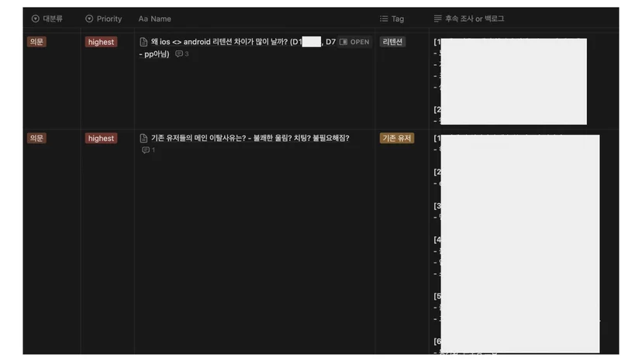Click the 기존 유저 tag in second row
The image size is (642, 364).
(x=397, y=138)
